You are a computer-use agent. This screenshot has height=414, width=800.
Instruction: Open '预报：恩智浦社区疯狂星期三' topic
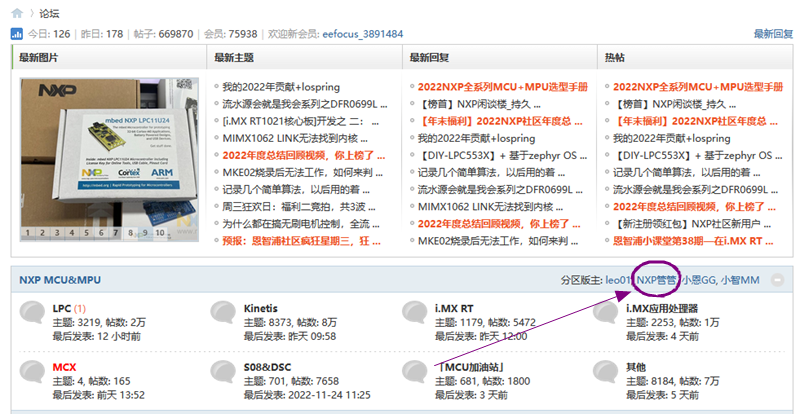pyautogui.click(x=302, y=241)
